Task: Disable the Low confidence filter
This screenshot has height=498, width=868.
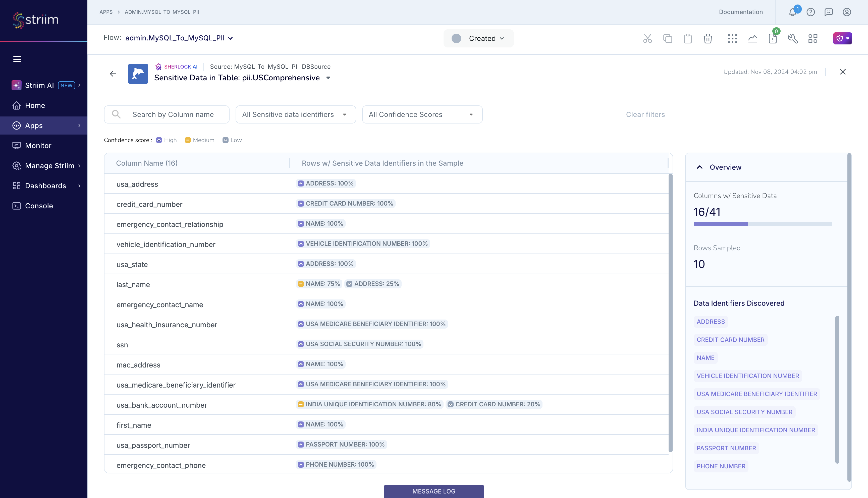Action: tap(232, 140)
